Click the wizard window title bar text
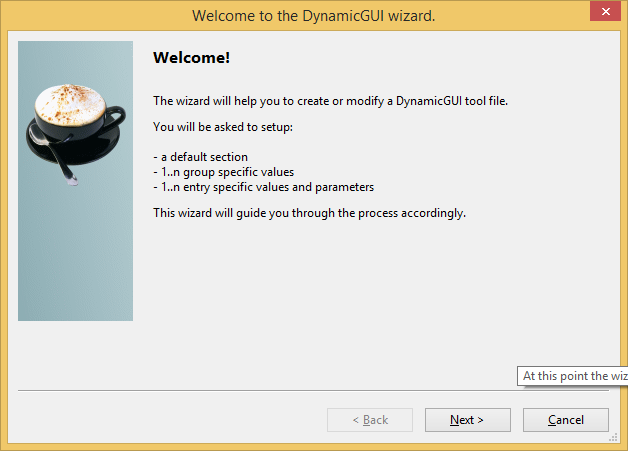The image size is (628, 451). click(x=313, y=16)
